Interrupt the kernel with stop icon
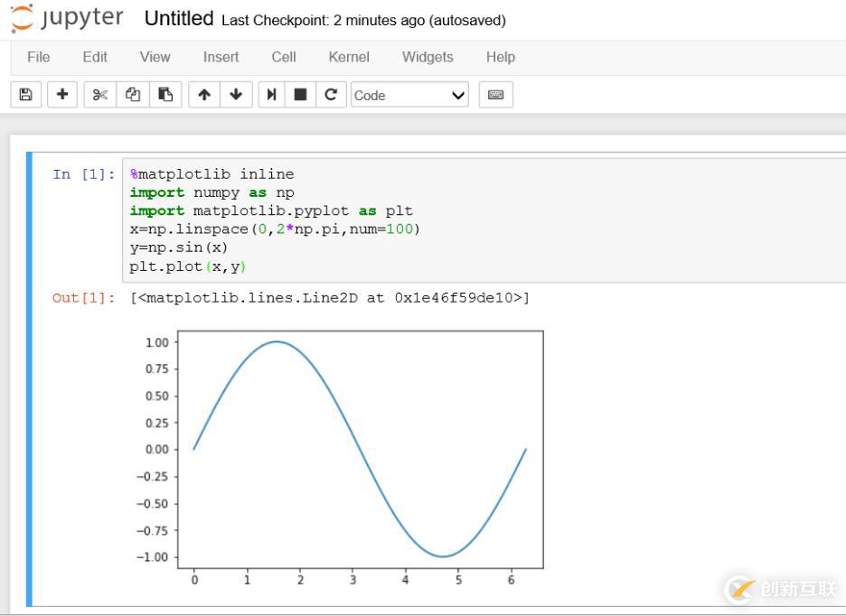The image size is (846, 616). (x=300, y=95)
